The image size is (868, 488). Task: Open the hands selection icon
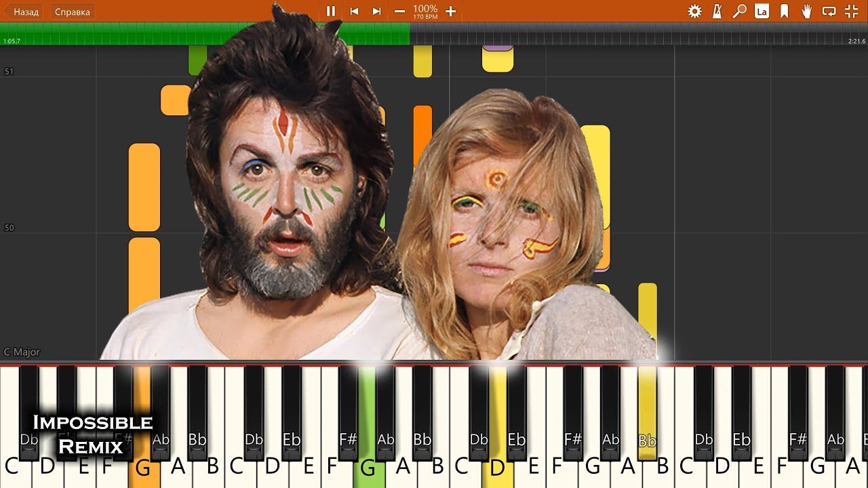[806, 11]
